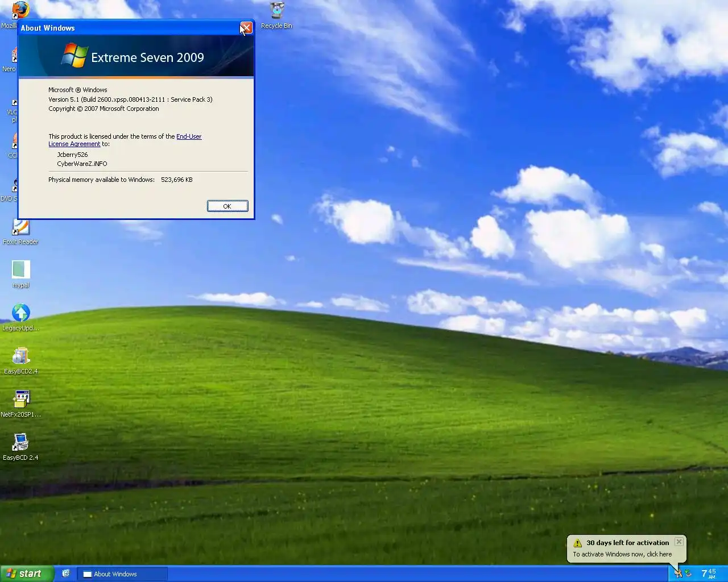Viewport: 728px width, 582px height.
Task: Click the CyberWareZ.iNFO organization text
Action: (82, 164)
